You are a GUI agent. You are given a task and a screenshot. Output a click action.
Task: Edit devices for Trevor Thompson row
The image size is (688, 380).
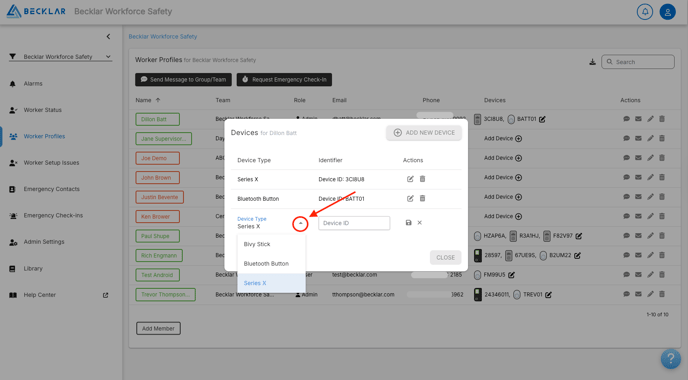(x=548, y=294)
